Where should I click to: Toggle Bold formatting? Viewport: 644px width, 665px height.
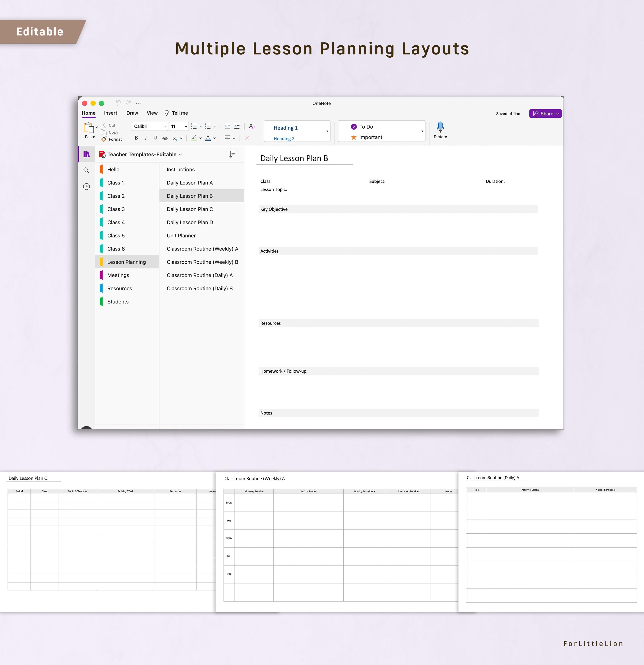click(x=136, y=138)
